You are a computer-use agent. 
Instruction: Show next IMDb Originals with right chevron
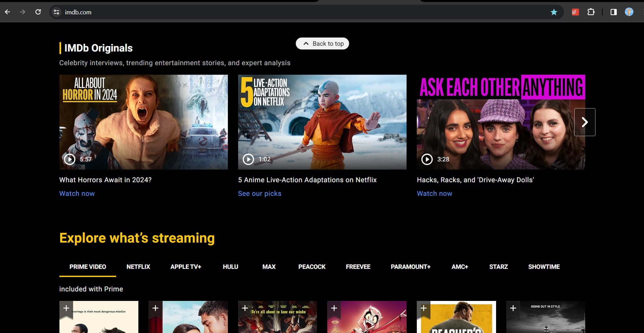point(585,122)
